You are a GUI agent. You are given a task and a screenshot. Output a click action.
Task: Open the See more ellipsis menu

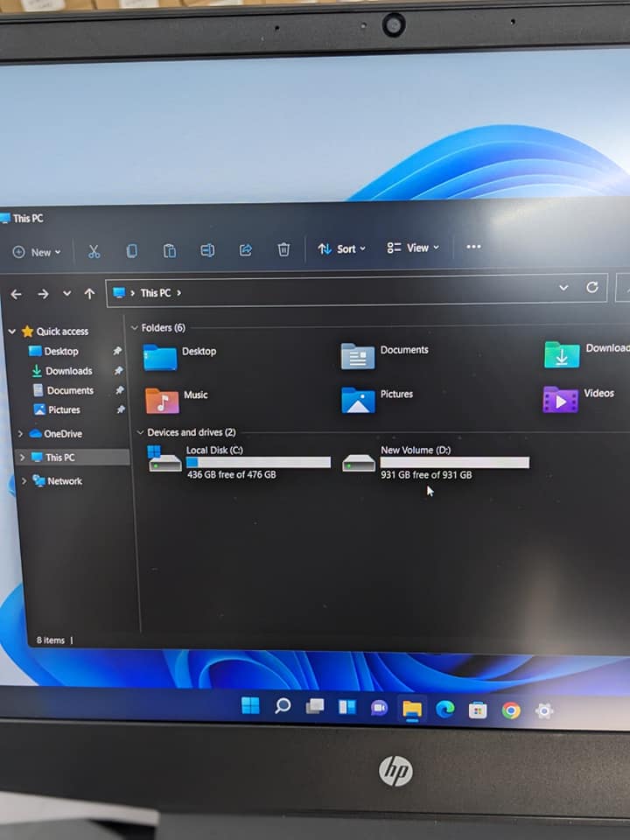(473, 247)
